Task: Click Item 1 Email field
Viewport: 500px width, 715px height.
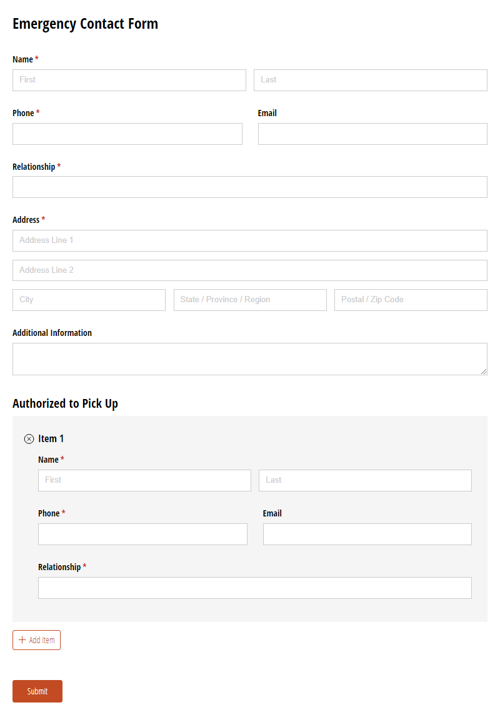Action: (367, 534)
